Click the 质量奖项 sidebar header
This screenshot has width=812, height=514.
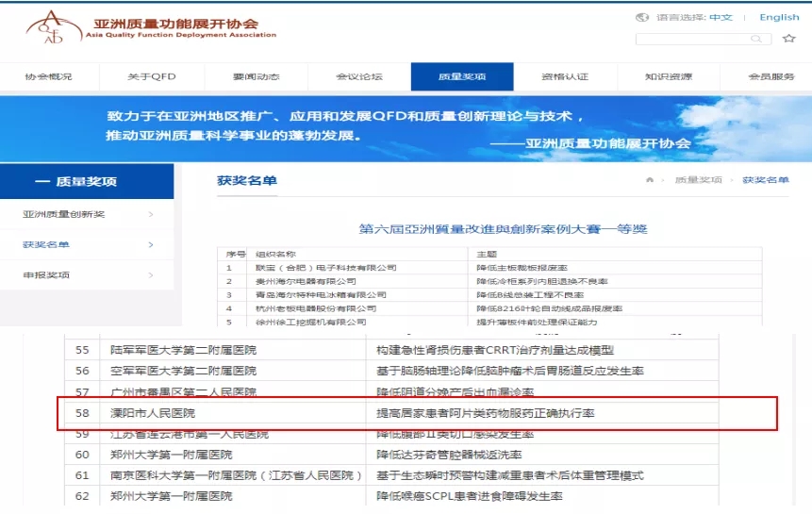point(87,181)
